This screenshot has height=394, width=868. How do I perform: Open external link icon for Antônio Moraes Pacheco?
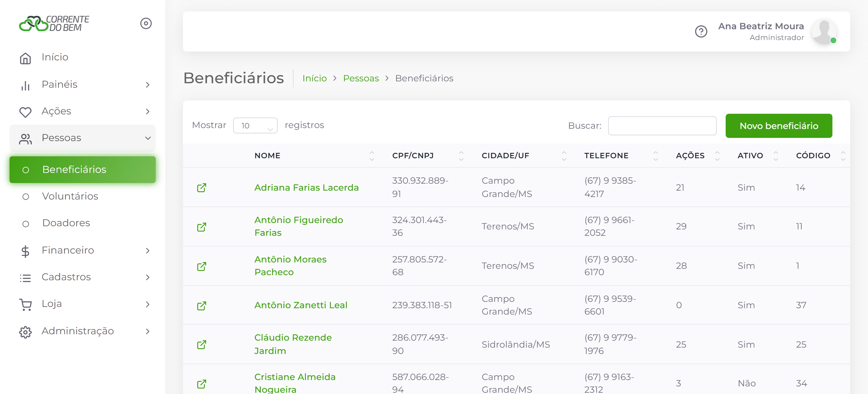click(x=201, y=266)
